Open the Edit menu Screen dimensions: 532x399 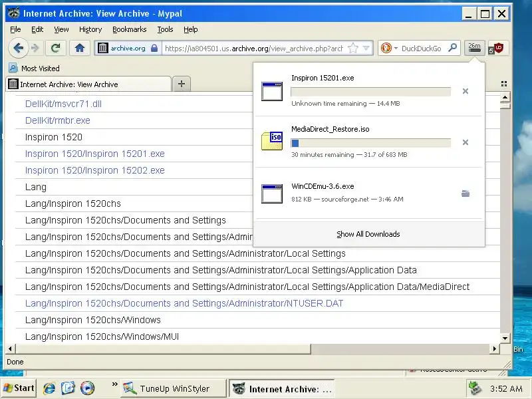pos(37,29)
